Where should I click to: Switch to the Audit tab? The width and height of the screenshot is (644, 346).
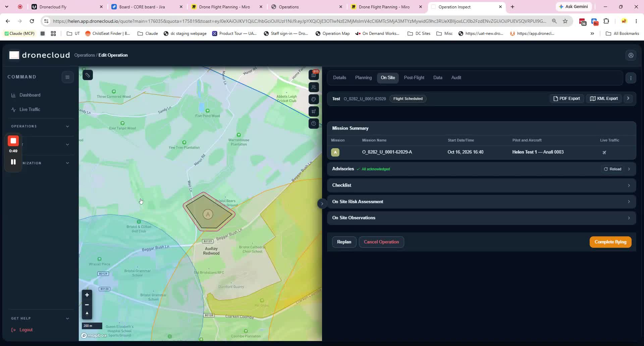click(456, 78)
